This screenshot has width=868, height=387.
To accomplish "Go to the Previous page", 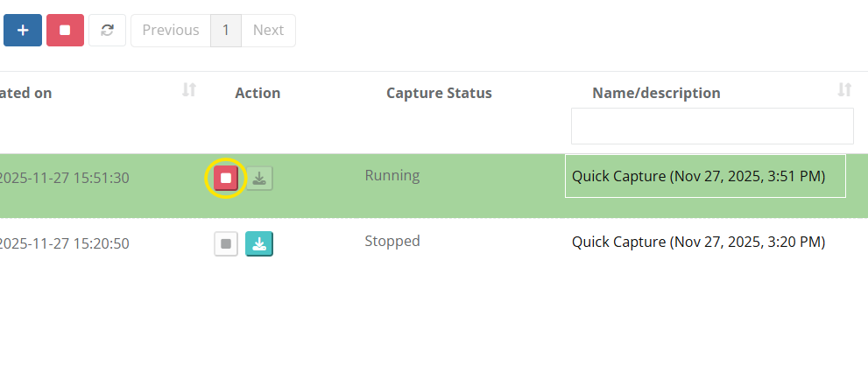I will [171, 30].
